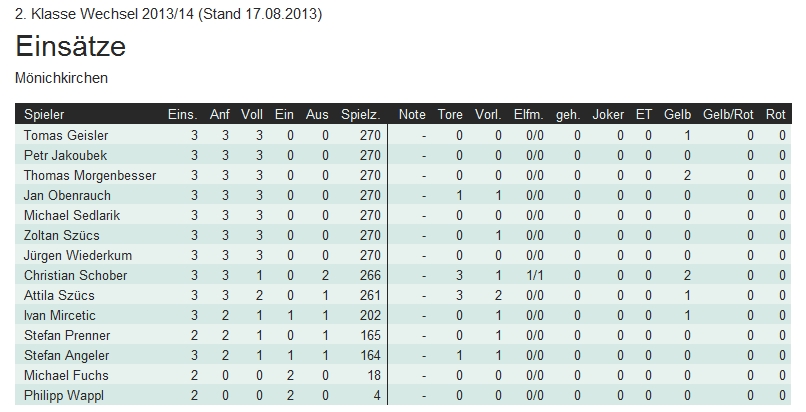Click the Gelb/Rot column header
806x412 pixels.
tap(728, 115)
